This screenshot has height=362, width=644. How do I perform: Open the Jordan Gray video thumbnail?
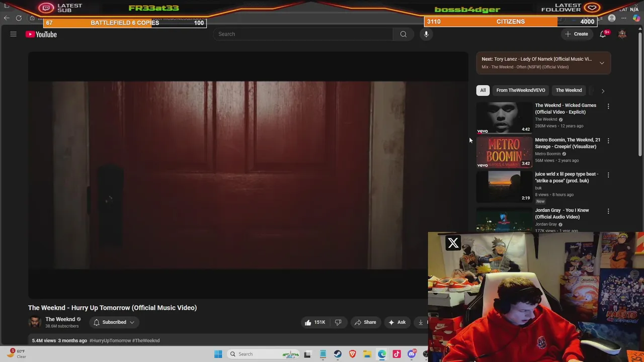504,220
